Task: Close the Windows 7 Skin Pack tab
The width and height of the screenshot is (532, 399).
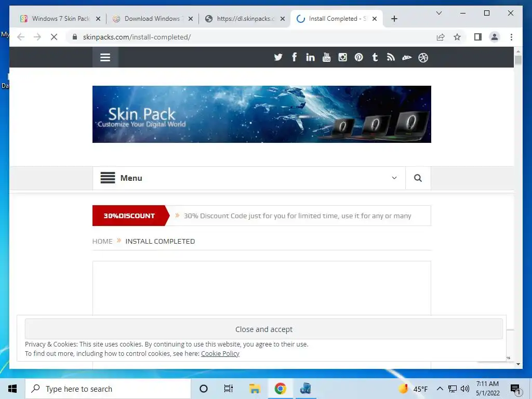Action: (98, 19)
